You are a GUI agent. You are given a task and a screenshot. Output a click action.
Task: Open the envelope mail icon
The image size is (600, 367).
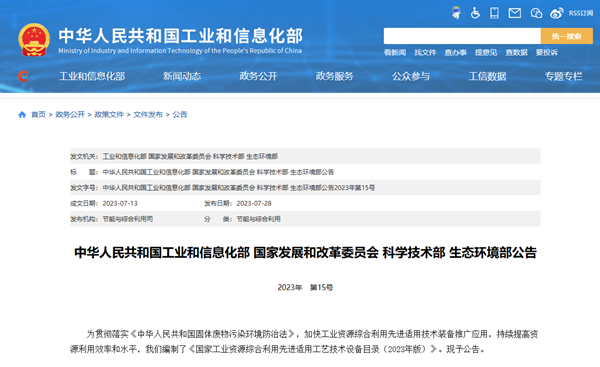pyautogui.click(x=515, y=13)
